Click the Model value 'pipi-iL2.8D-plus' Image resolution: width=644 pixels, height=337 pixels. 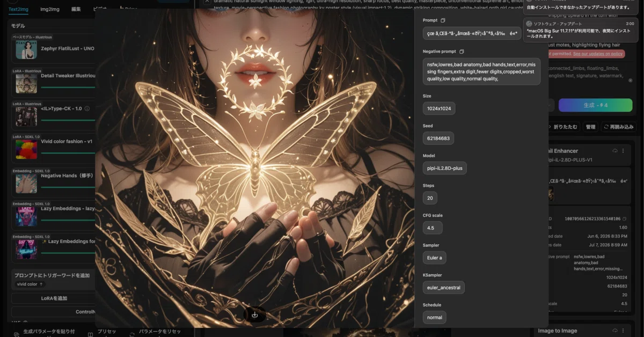point(445,168)
